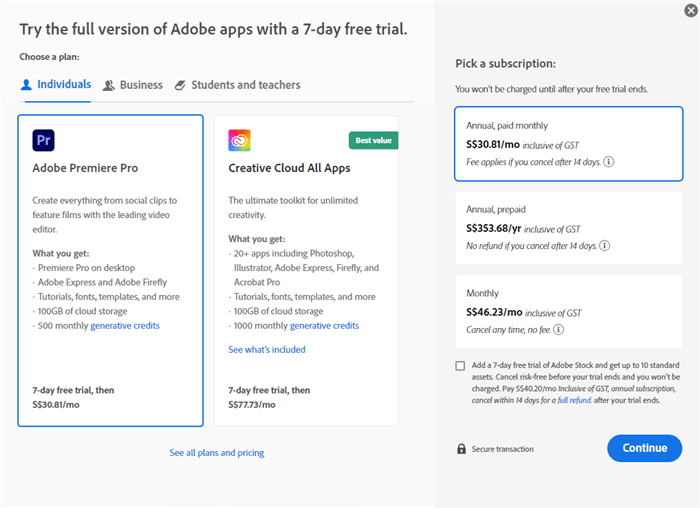Click the S$30.81/mo price in Premiere card
This screenshot has height=508, width=700.
click(x=56, y=405)
